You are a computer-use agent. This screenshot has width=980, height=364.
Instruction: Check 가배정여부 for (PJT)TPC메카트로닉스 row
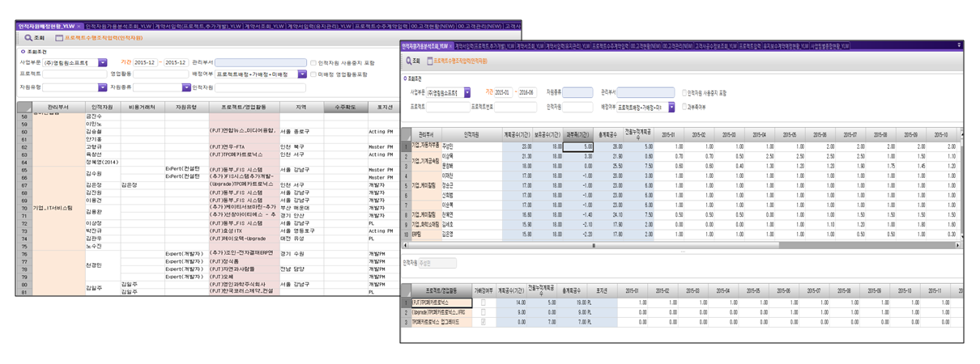(484, 302)
